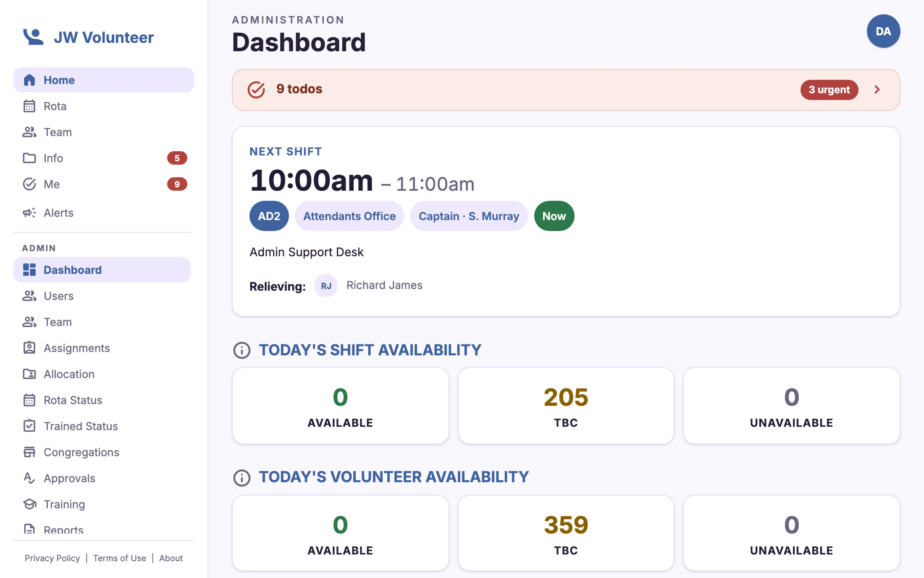The width and height of the screenshot is (924, 578).
Task: Open the Rota menu item
Action: (x=104, y=106)
